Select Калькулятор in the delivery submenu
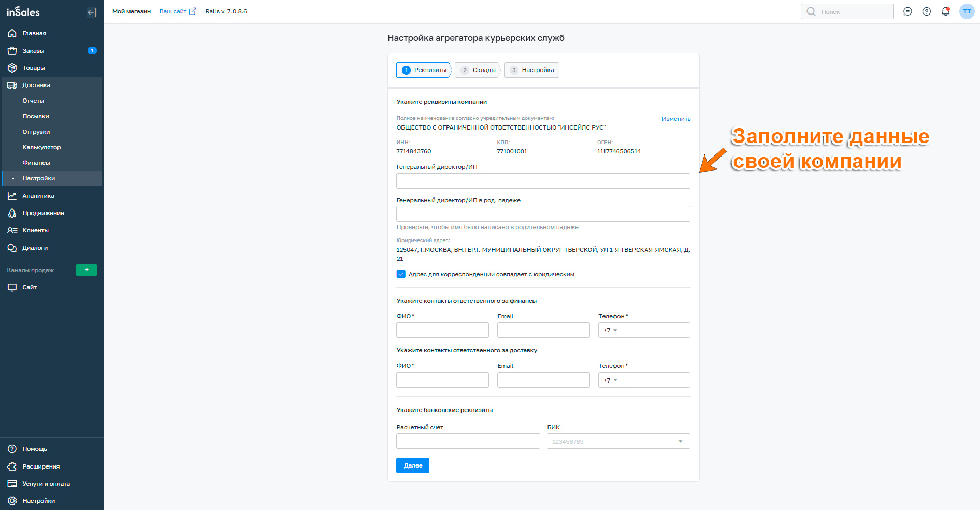 [x=41, y=147]
